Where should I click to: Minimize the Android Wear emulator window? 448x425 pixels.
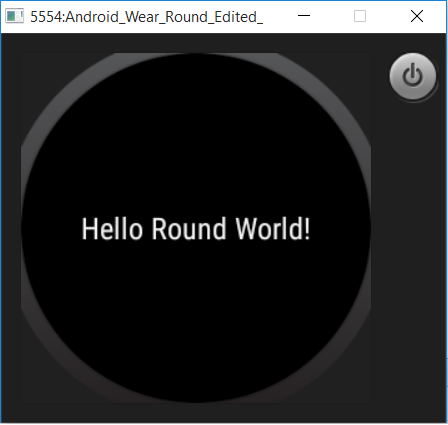304,16
